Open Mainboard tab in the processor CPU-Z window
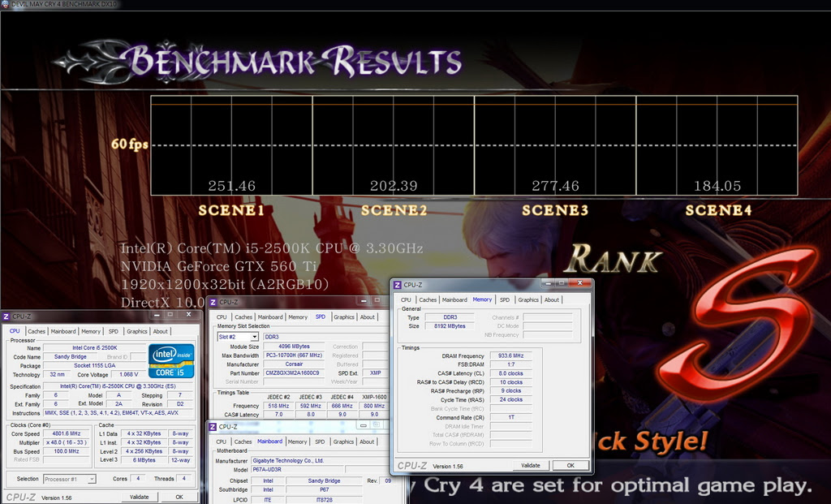Screen dimensions: 831x504 [63, 331]
